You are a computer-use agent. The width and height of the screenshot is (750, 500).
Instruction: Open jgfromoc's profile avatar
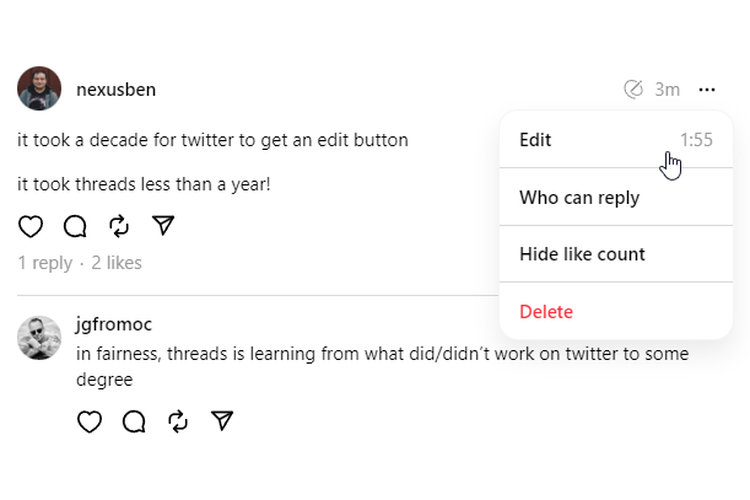coord(40,338)
